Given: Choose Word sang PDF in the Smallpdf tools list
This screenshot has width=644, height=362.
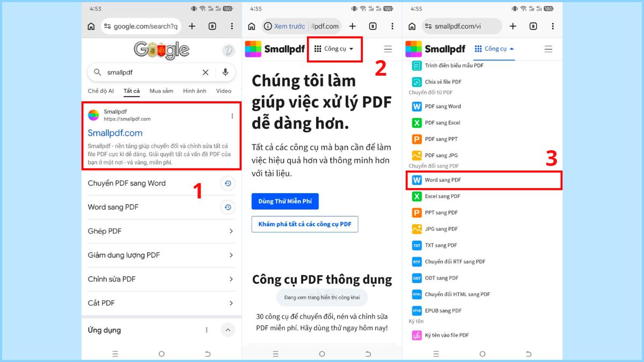Looking at the screenshot, I should click(x=484, y=180).
